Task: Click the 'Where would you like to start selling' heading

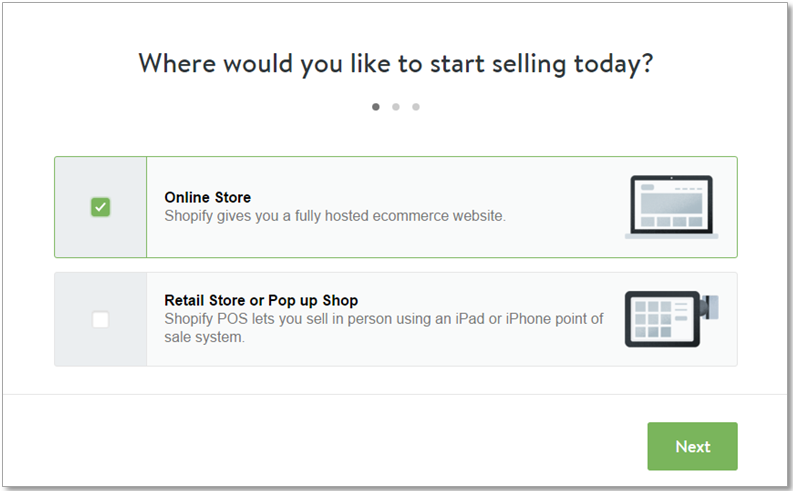Action: [396, 64]
